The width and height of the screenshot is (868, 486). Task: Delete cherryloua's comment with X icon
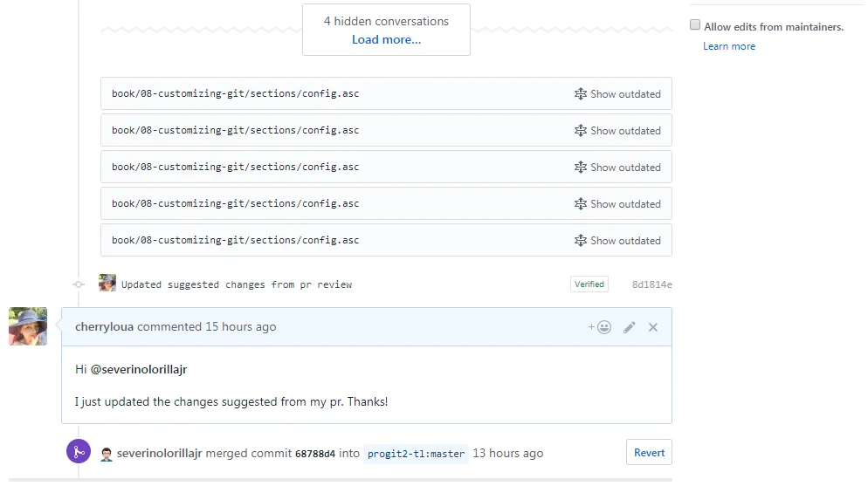tap(653, 327)
